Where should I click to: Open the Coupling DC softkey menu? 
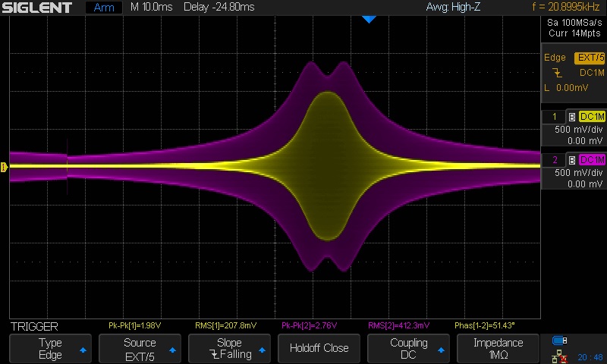pos(410,349)
